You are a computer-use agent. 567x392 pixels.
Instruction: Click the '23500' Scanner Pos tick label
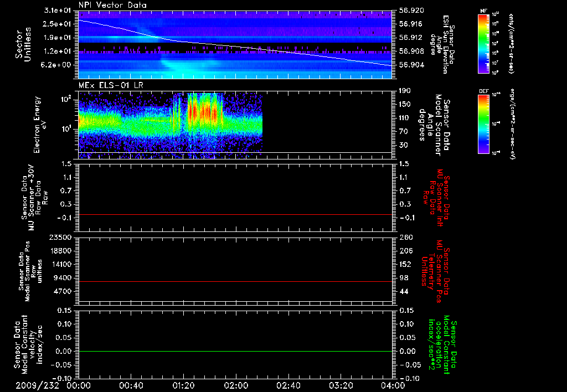tap(61, 238)
